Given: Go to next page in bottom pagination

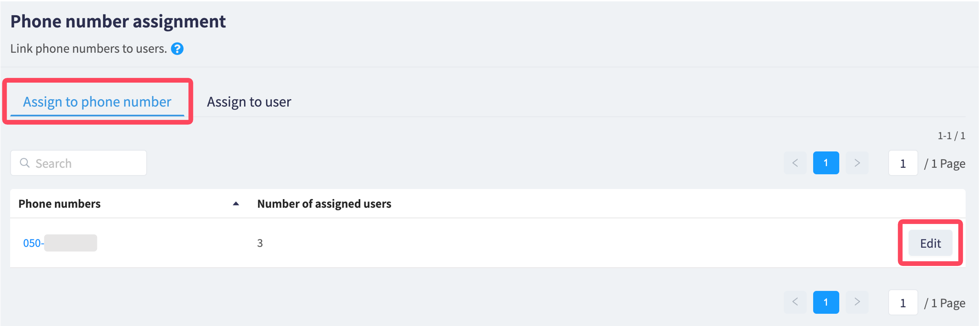Looking at the screenshot, I should (x=857, y=302).
